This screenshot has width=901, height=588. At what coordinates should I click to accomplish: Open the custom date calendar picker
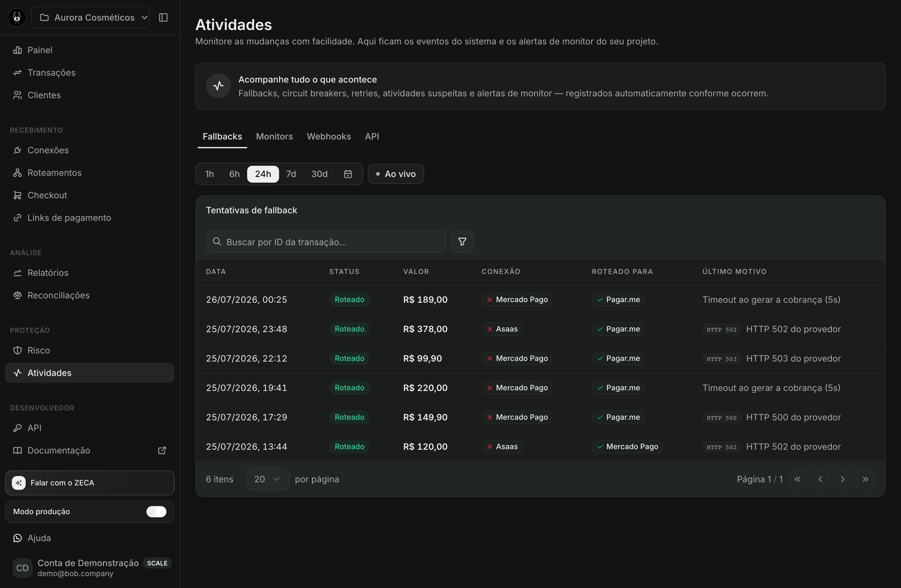pyautogui.click(x=348, y=174)
